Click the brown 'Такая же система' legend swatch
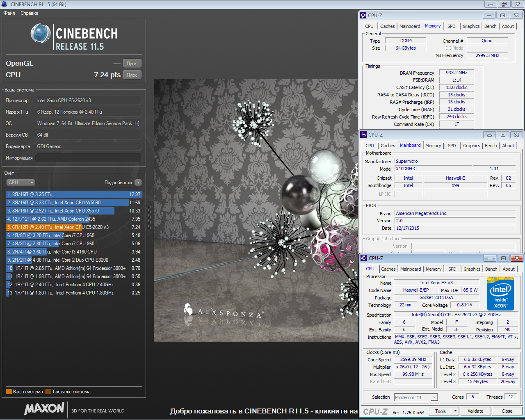 [48, 392]
